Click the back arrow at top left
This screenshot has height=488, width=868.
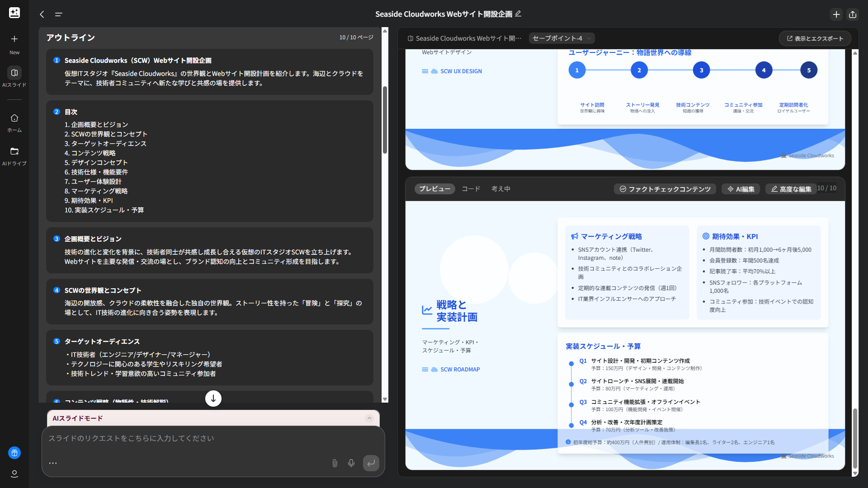coord(42,14)
